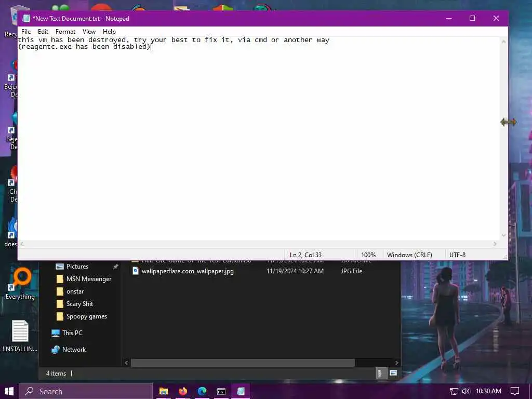The width and height of the screenshot is (532, 399).
Task: Click the 10:30 AM taskbar clock
Action: 488,391
